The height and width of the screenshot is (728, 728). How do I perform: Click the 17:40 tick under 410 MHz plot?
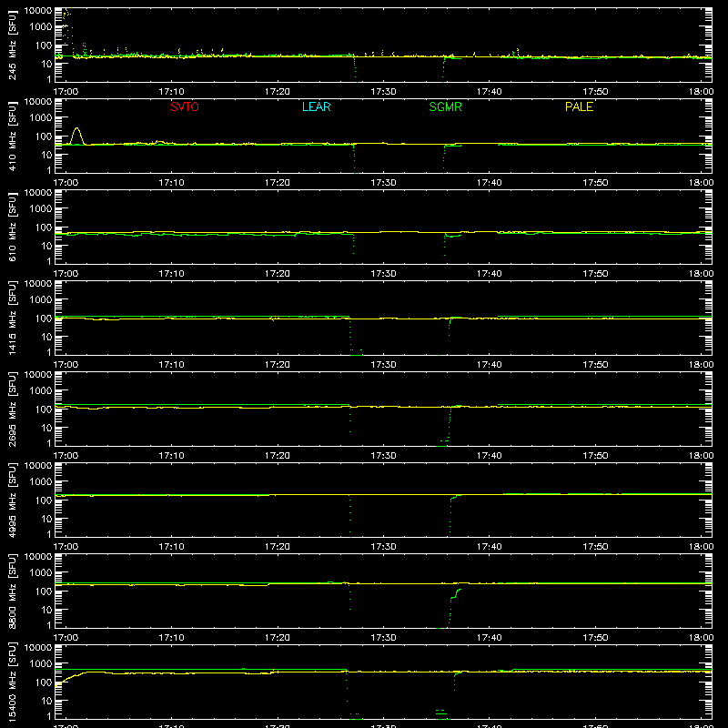pos(490,183)
